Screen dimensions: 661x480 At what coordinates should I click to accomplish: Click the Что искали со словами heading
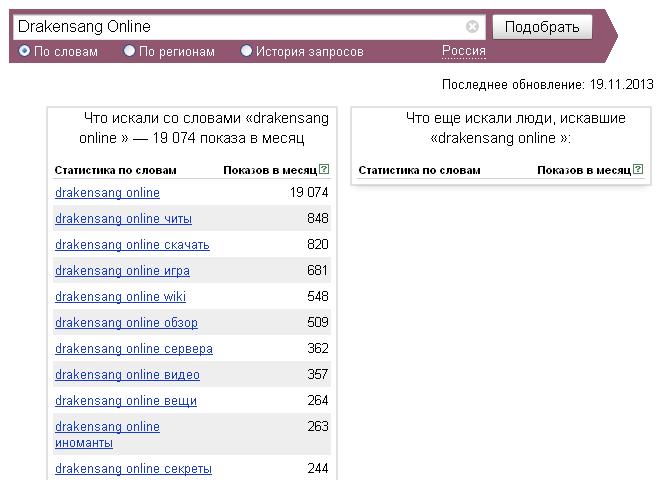pyautogui.click(x=204, y=128)
